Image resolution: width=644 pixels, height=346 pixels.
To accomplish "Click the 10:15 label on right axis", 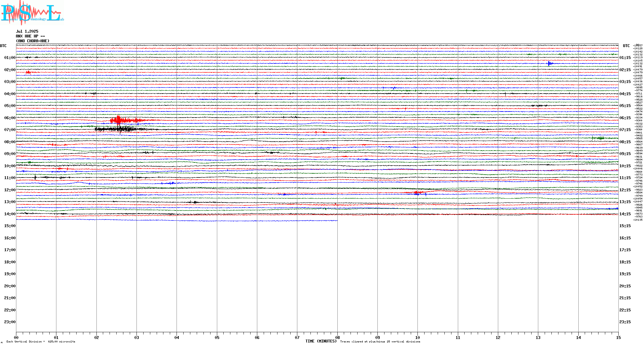I will (x=625, y=166).
